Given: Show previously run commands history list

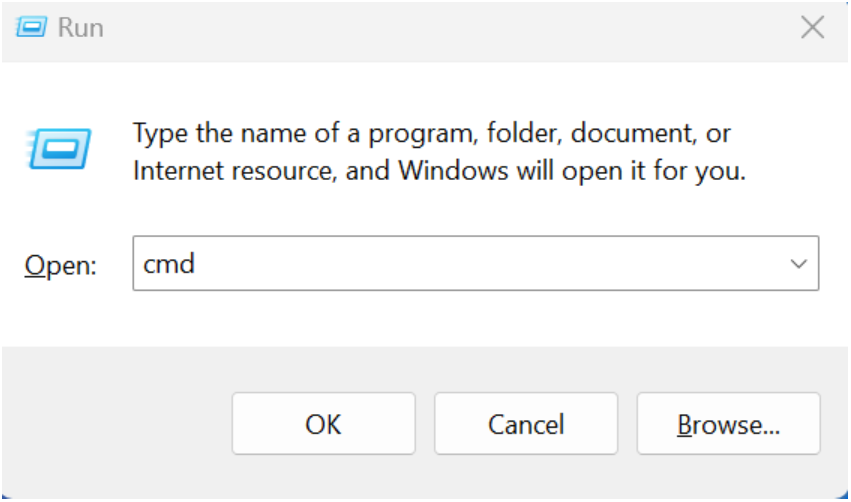Looking at the screenshot, I should 798,264.
